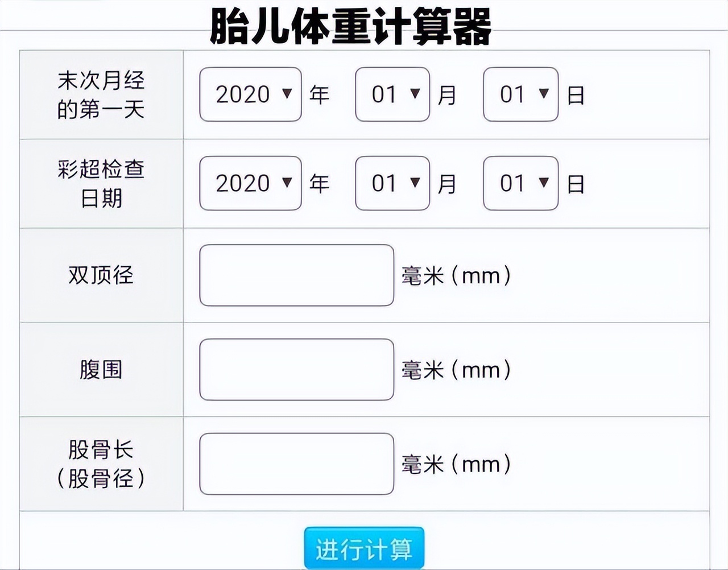The width and height of the screenshot is (728, 570).
Task: Open the month dropdown for 彩超检查日期
Action: click(x=392, y=183)
